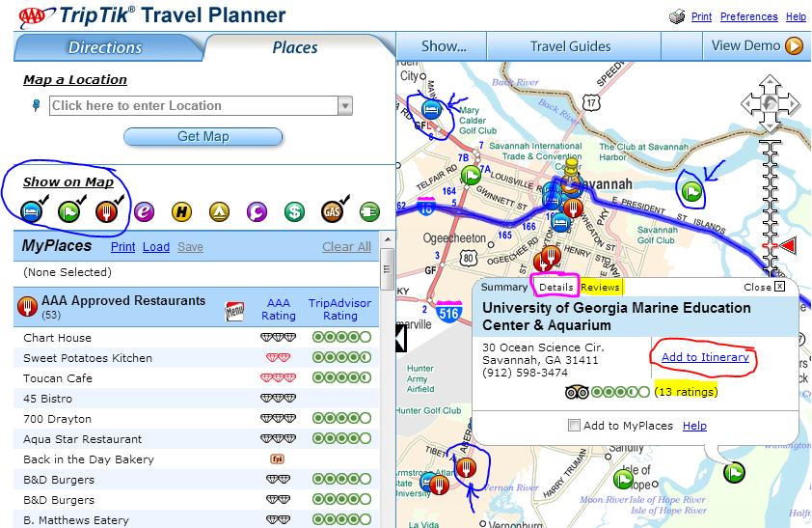812x528 pixels.
Task: Toggle attractions flag icon in Show on Map
Action: (x=68, y=212)
